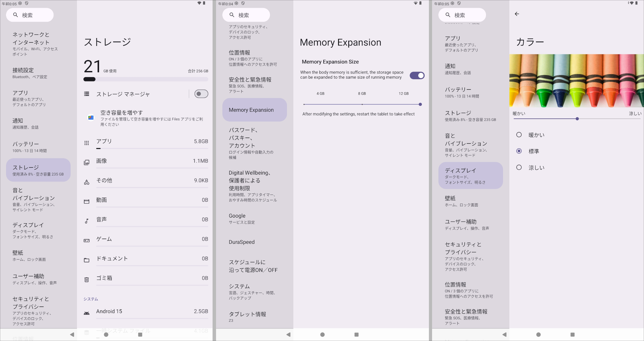Open the ディスプレイ settings in the right panel
Image resolution: width=644 pixels, height=341 pixels.
[x=470, y=176]
